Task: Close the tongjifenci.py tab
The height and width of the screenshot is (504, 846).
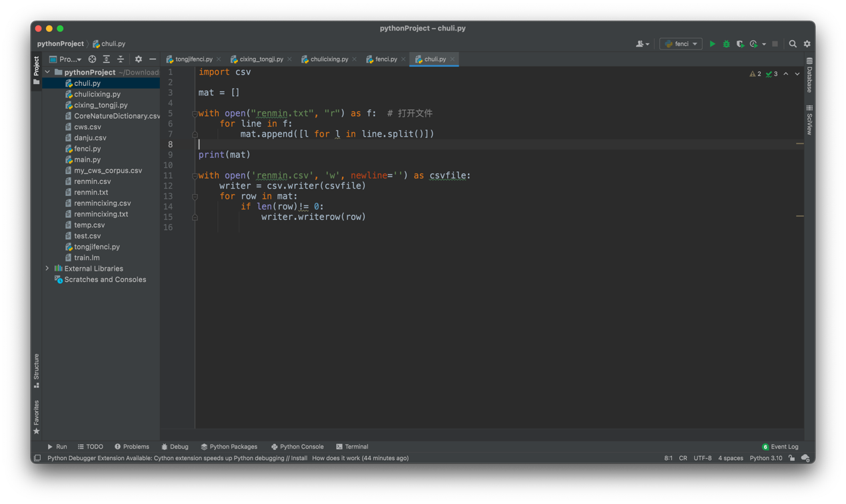Action: tap(219, 59)
